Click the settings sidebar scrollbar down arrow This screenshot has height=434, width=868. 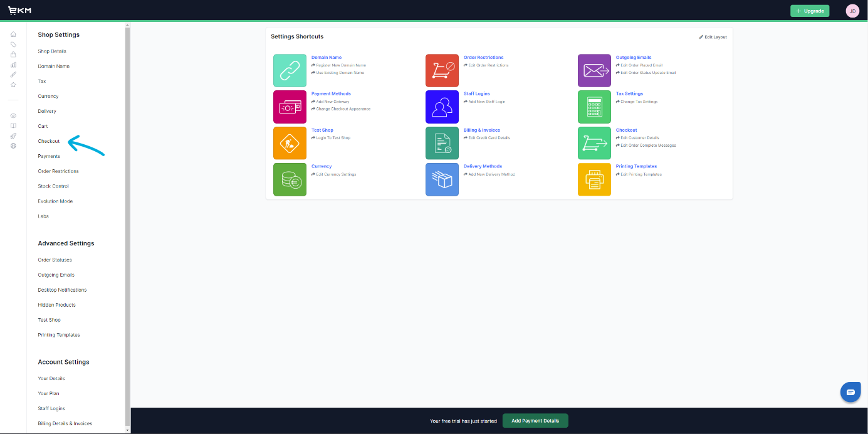click(x=128, y=430)
